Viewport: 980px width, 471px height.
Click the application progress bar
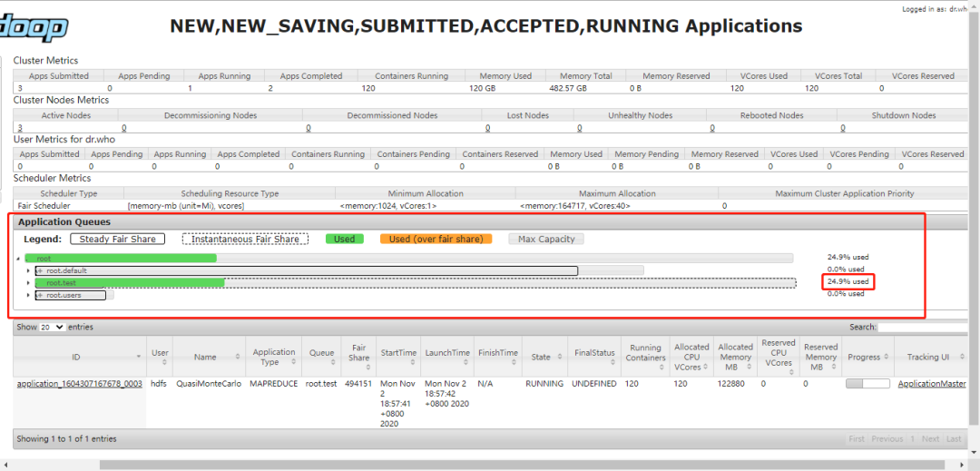pos(867,384)
